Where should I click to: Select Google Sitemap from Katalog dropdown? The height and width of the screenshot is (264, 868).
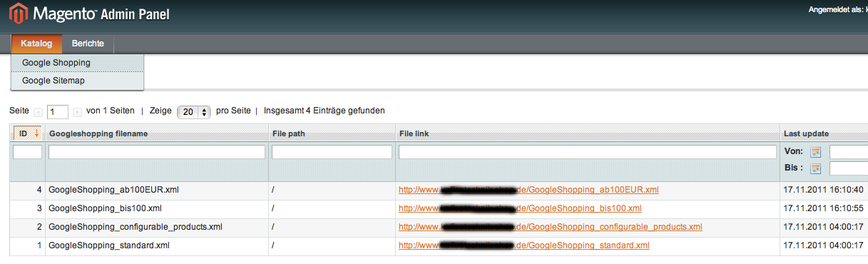(x=77, y=81)
